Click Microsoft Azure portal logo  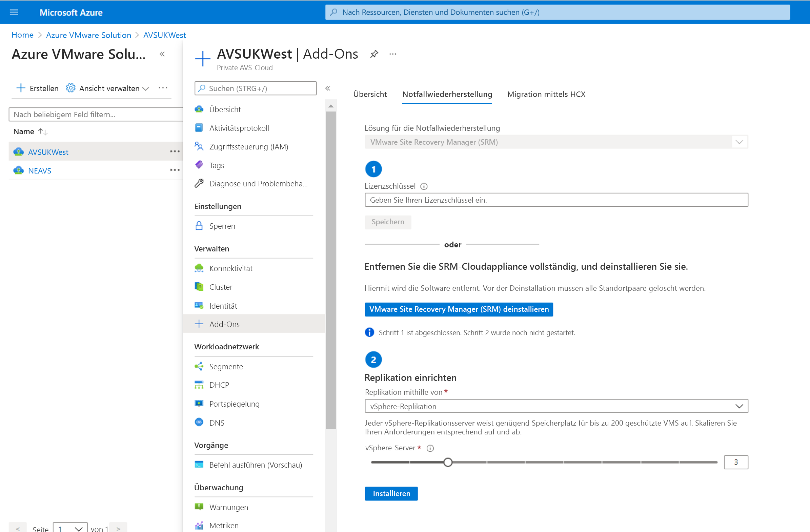coord(71,12)
